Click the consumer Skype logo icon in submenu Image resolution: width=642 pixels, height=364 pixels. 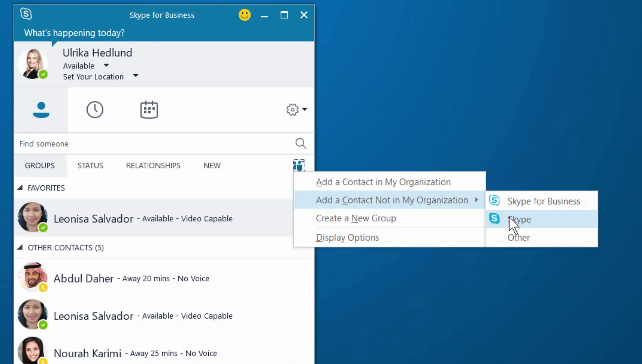pos(494,218)
